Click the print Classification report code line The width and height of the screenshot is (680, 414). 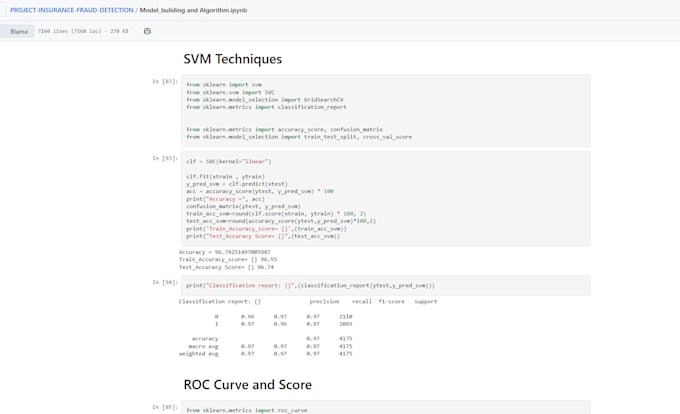[x=311, y=285]
